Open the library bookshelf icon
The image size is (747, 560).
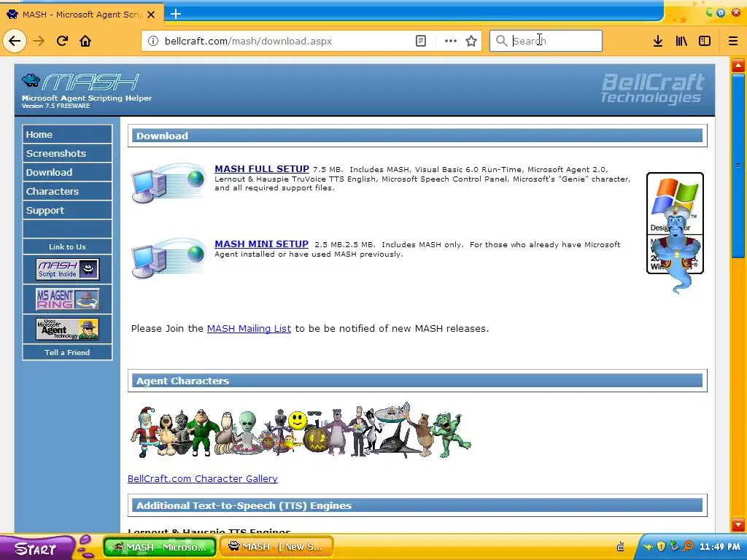pos(681,41)
